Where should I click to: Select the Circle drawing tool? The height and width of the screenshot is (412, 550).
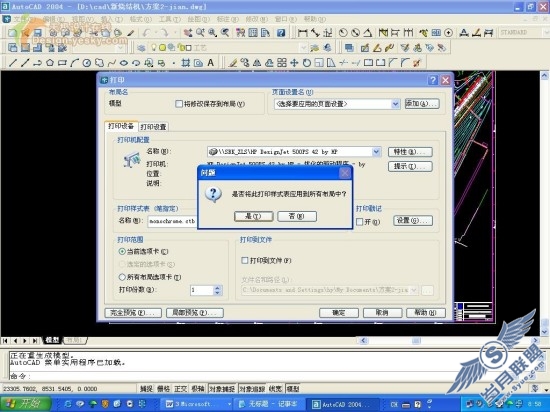[x=87, y=63]
